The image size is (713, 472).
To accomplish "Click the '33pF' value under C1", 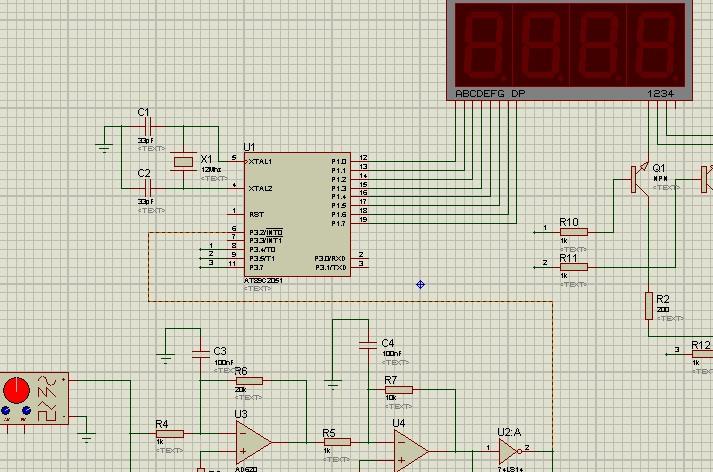I will pos(146,141).
